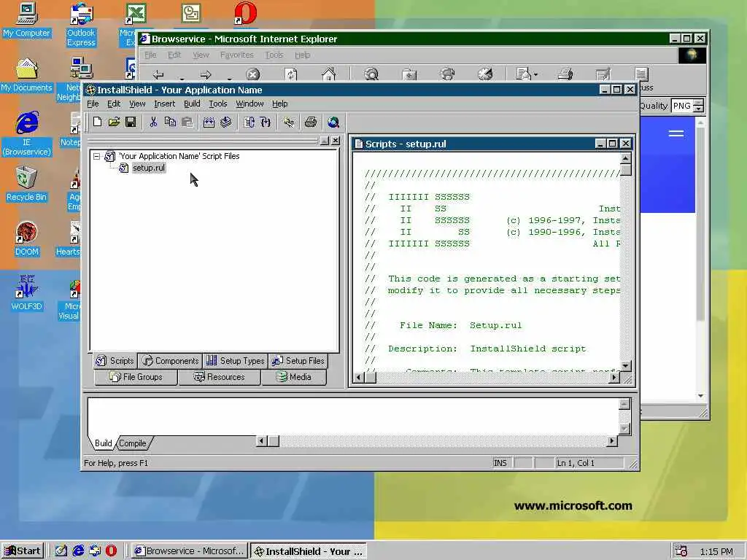This screenshot has height=560, width=747.
Task: Open Favorites menu in Internet Explorer
Action: (x=237, y=55)
